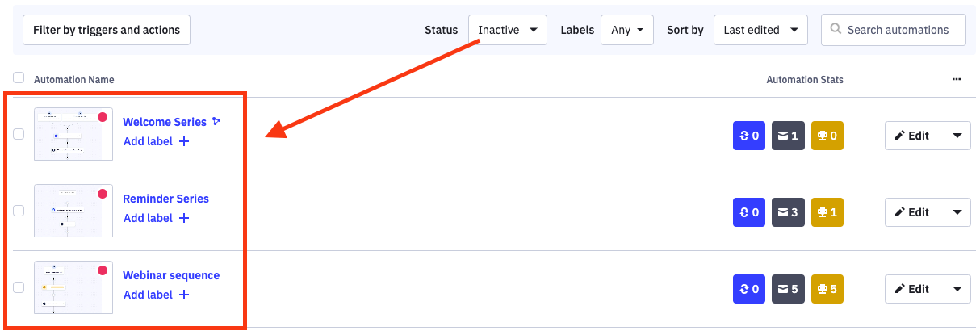Expand the Sort by Last edited dropdown
The width and height of the screenshot is (980, 335).
tap(760, 30)
